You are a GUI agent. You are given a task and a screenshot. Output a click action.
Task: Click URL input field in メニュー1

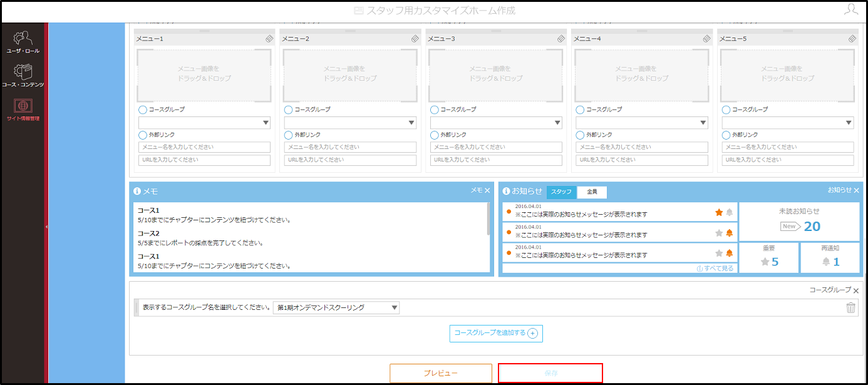tap(204, 160)
